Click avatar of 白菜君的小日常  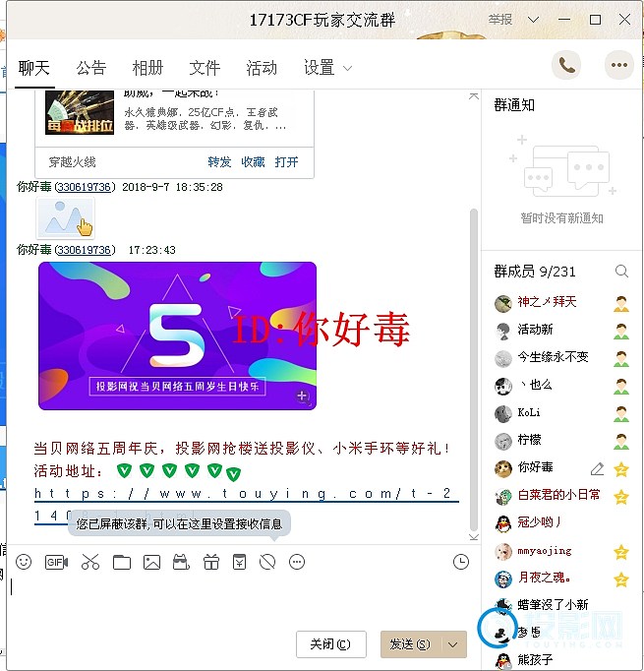[x=502, y=496]
